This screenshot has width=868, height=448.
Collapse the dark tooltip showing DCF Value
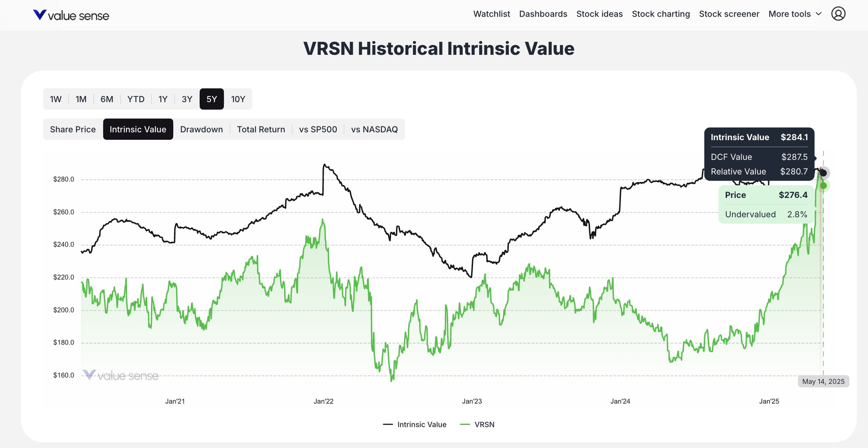(759, 157)
